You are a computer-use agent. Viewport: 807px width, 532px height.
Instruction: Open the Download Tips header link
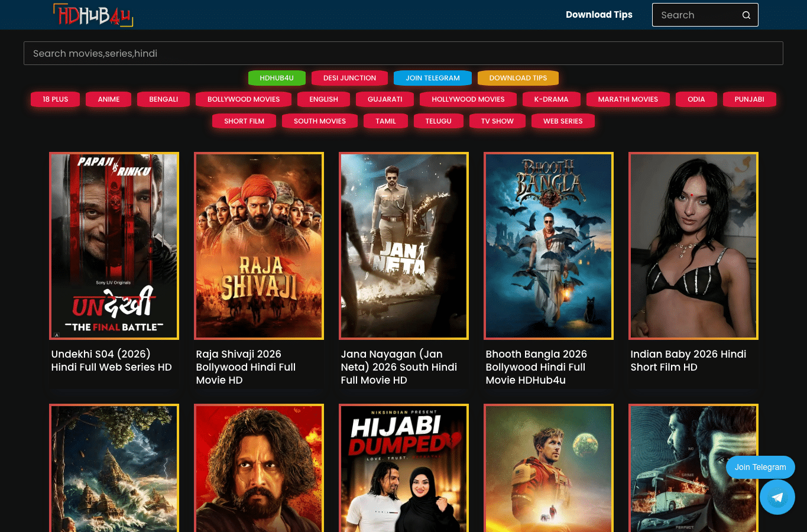click(599, 15)
